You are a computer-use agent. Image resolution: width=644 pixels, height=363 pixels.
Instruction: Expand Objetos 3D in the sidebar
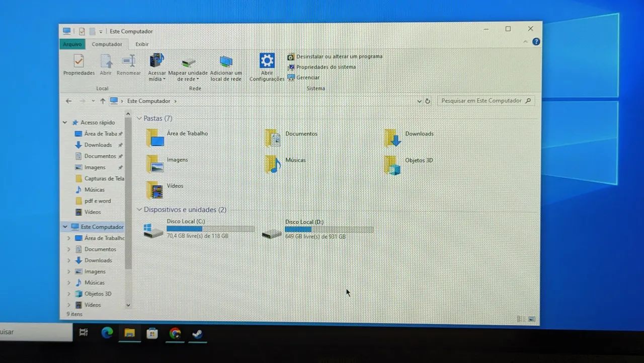[x=69, y=294]
